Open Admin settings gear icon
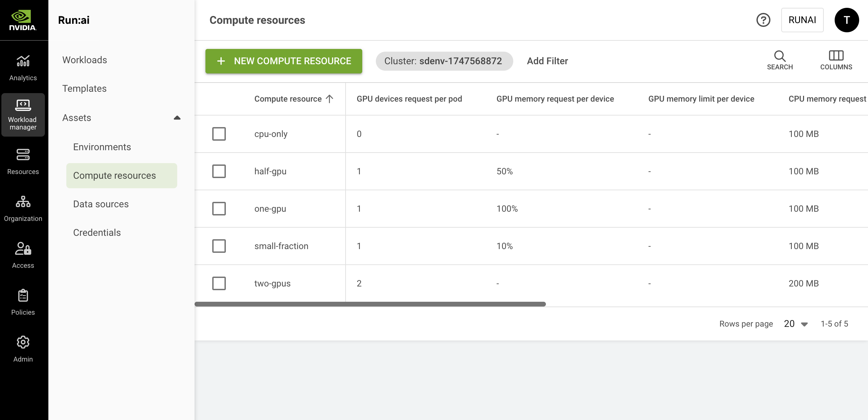The height and width of the screenshot is (420, 868). pyautogui.click(x=23, y=343)
